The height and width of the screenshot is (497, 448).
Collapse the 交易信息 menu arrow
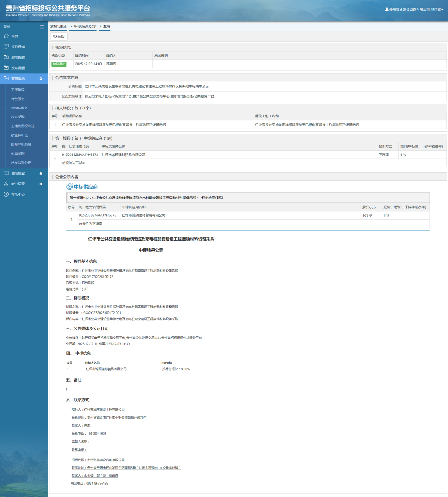[41, 78]
